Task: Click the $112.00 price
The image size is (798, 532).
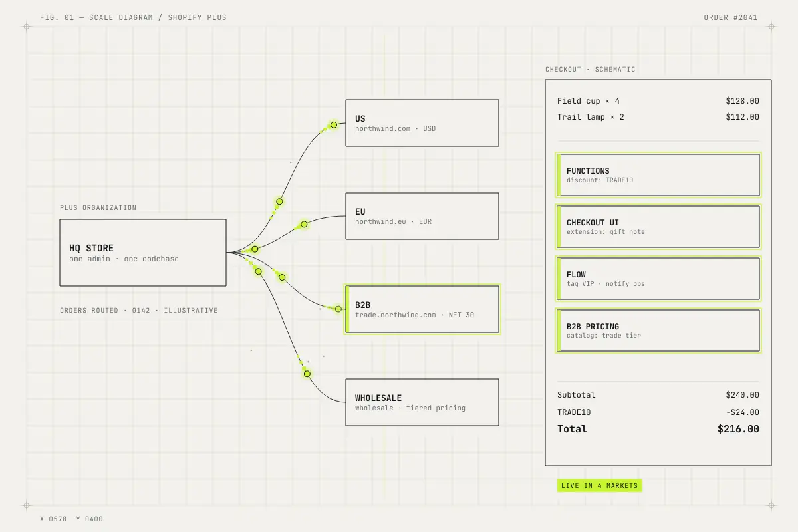Action: (x=742, y=117)
